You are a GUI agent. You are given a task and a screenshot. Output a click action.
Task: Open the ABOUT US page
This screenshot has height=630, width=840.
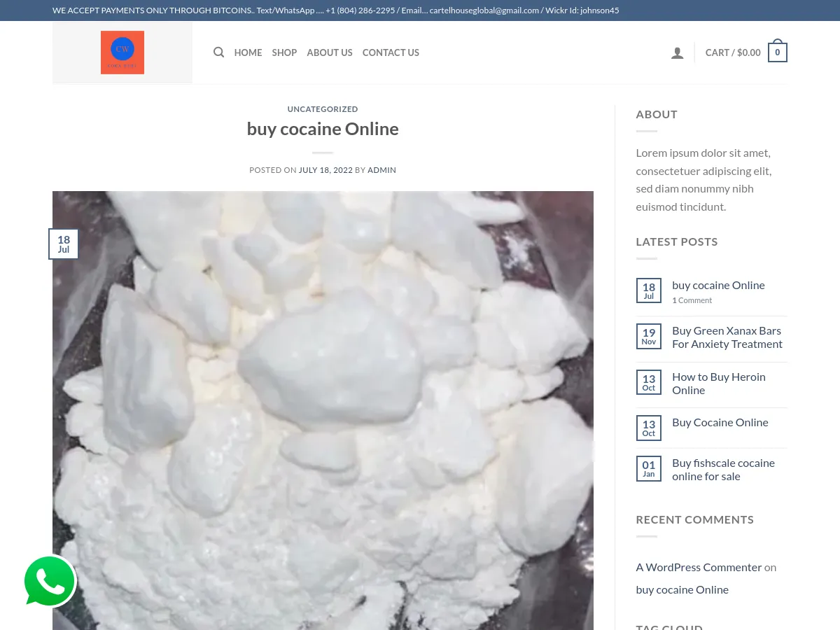pyautogui.click(x=330, y=52)
